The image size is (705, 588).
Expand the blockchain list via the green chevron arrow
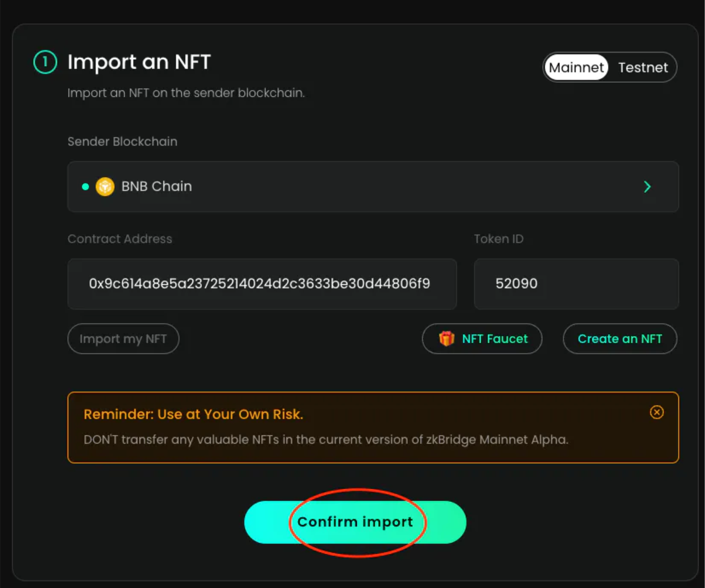coord(647,186)
